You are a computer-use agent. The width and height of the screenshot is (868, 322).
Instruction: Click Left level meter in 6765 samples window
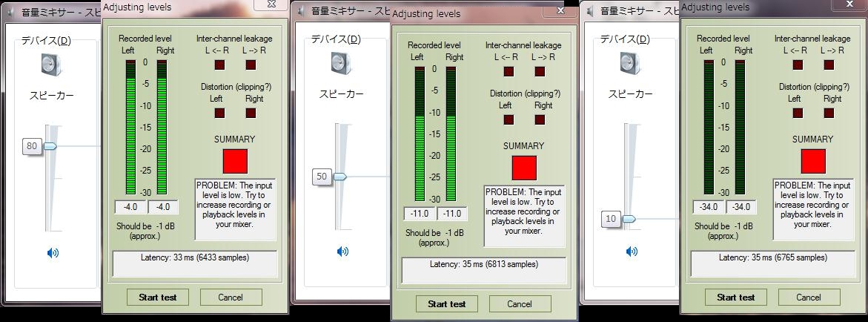pos(709,127)
